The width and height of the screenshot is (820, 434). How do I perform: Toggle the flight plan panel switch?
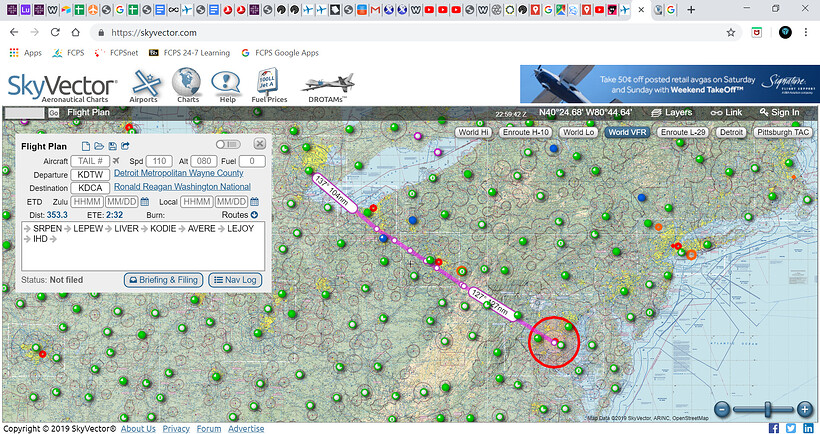point(228,144)
